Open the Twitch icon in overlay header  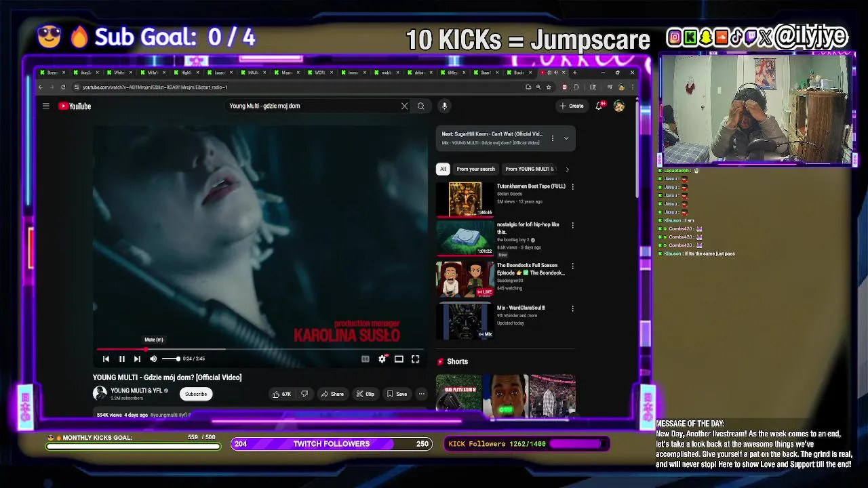pyautogui.click(x=751, y=37)
